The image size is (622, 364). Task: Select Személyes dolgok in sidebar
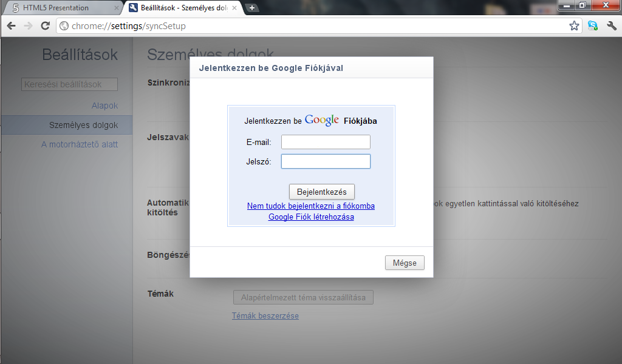67,125
